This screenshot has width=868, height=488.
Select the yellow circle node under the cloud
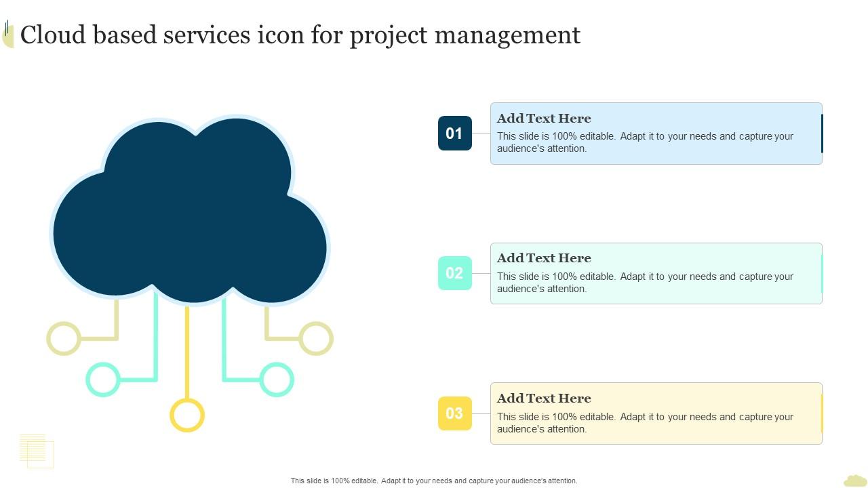[x=187, y=415]
